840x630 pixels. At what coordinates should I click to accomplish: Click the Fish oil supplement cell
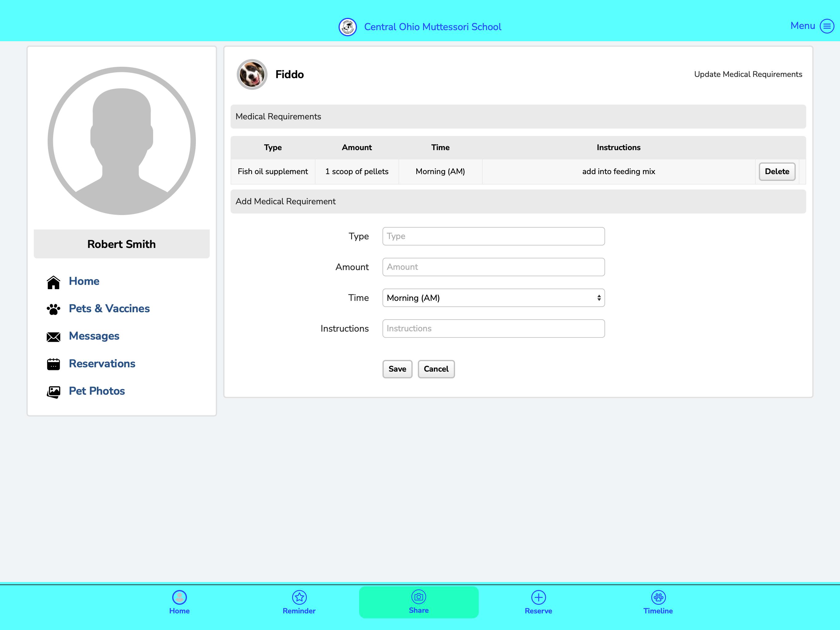[x=273, y=171]
